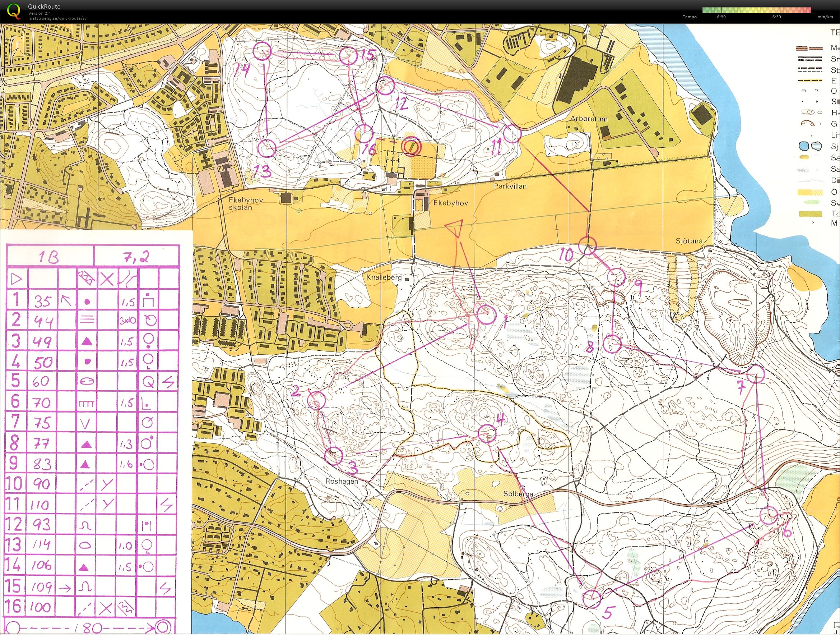840x635 pixels.
Task: Click control code 60 in row 5
Action: 41,381
